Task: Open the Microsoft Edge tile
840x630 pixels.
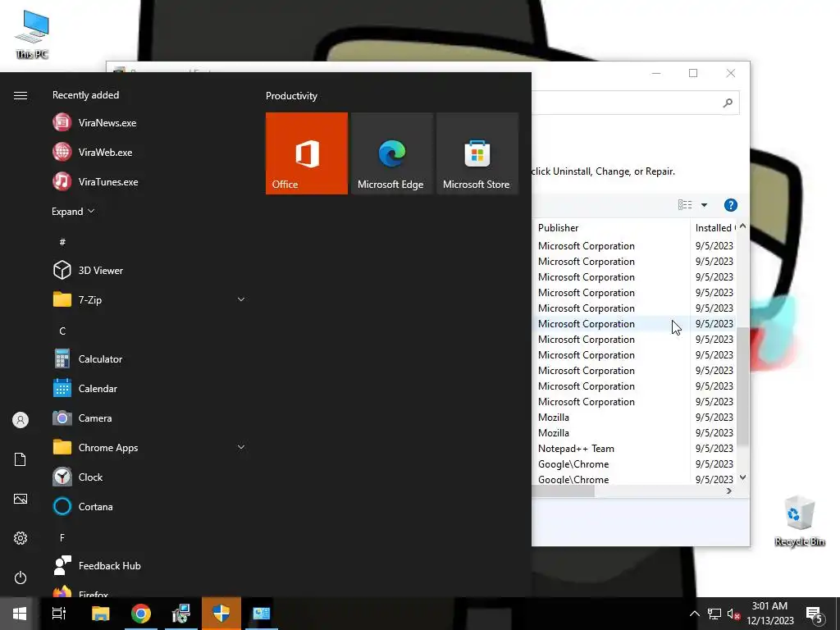Action: 391,153
